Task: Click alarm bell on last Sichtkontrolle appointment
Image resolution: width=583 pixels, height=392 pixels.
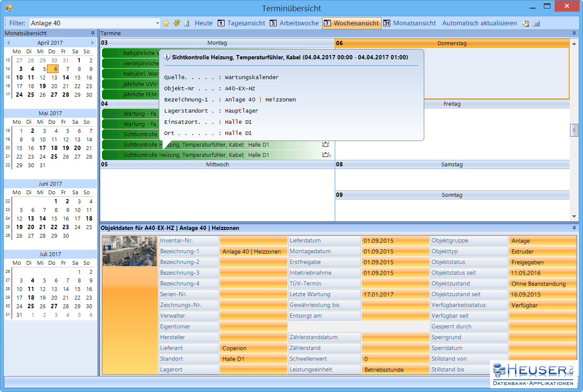Action: click(326, 155)
